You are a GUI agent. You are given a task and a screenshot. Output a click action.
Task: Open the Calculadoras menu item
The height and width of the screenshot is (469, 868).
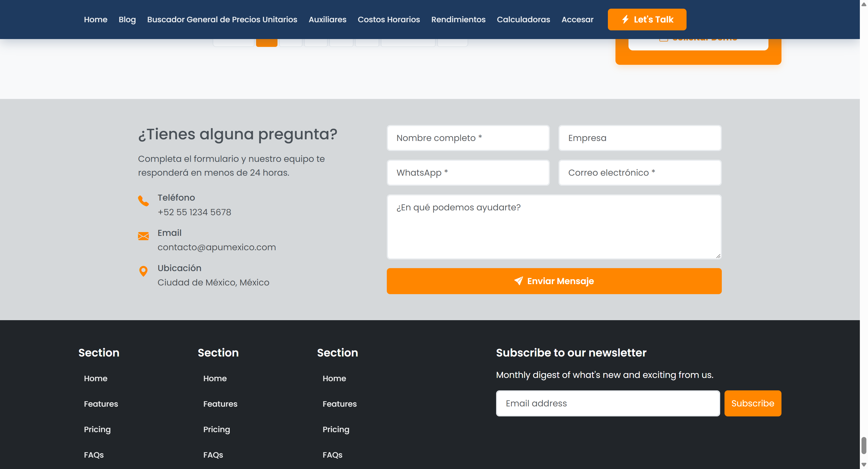click(523, 20)
